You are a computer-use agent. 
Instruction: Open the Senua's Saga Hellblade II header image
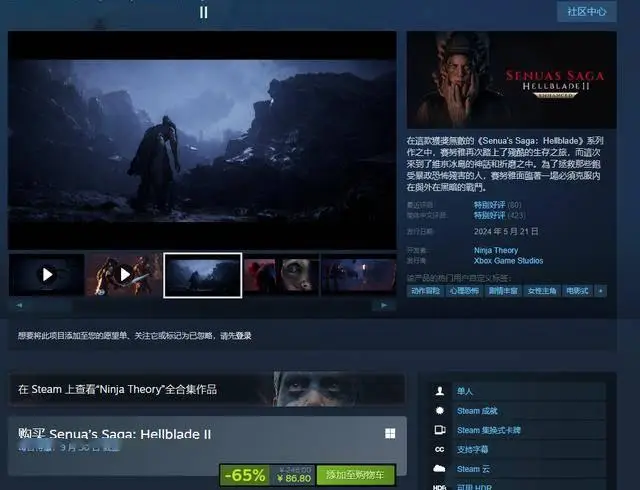(x=511, y=80)
